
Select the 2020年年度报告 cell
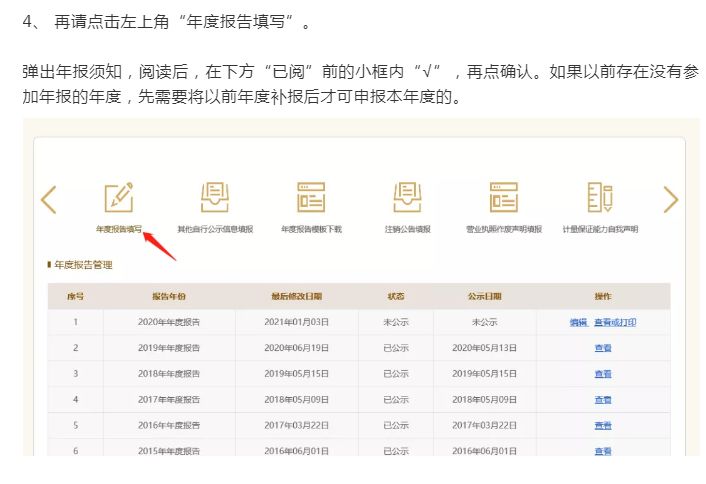pos(169,322)
